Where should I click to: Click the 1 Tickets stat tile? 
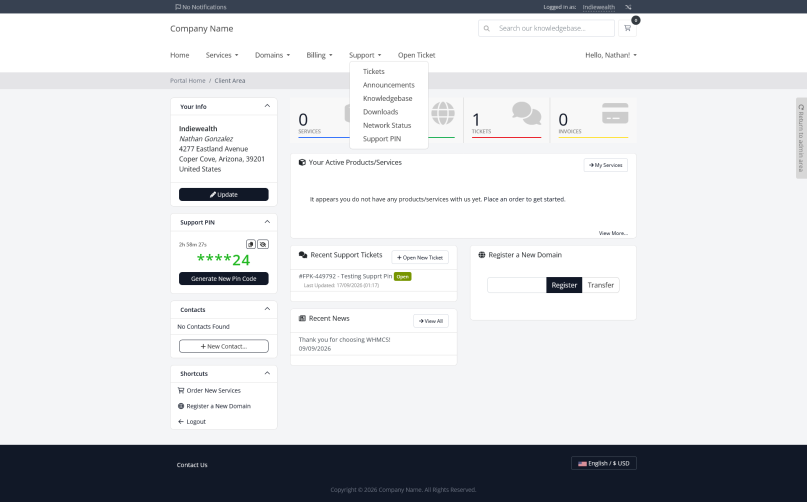(506, 119)
